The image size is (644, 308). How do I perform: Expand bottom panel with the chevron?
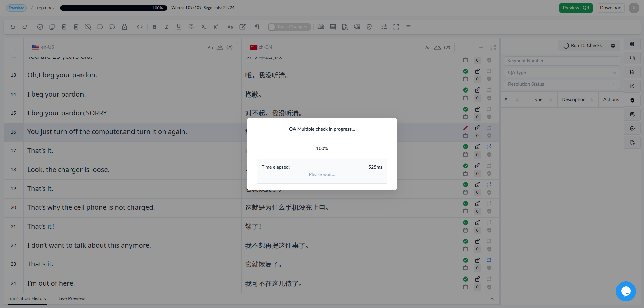click(x=492, y=299)
